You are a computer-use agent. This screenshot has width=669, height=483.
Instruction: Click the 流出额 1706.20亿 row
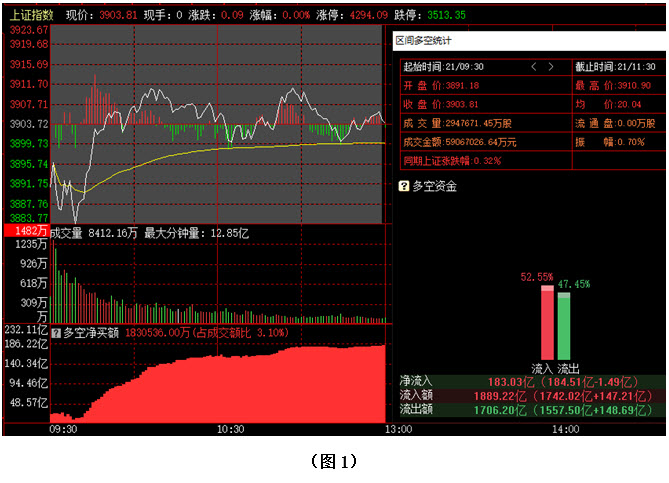[x=532, y=410]
